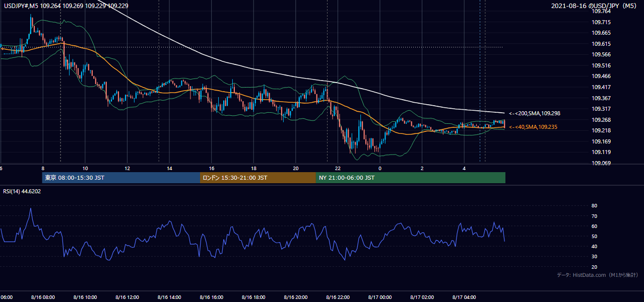Click price axis value 109.516
Viewport: 644px width, 302px height.
pos(601,65)
